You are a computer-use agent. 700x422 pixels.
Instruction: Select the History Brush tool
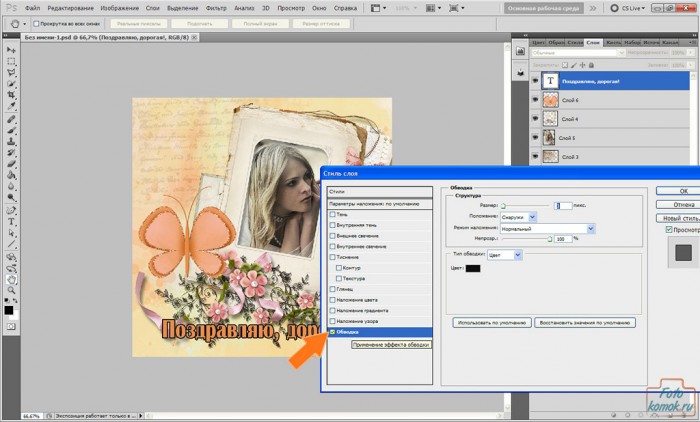[11, 153]
